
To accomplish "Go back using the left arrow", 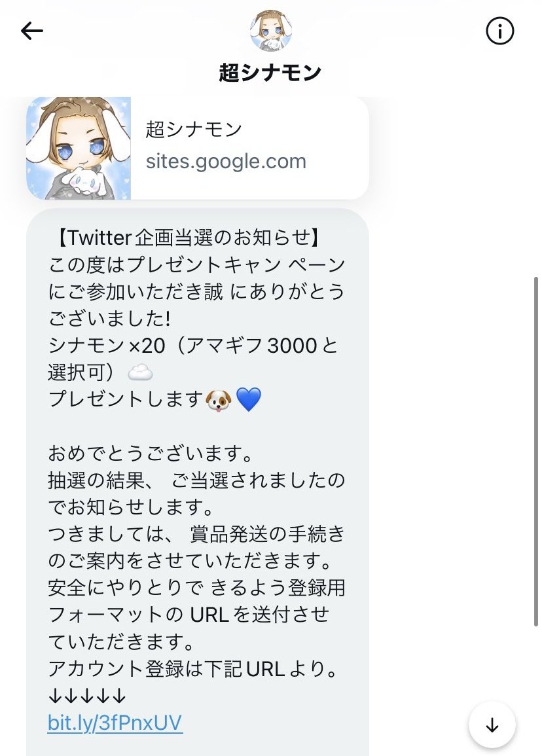I will pos(32,31).
